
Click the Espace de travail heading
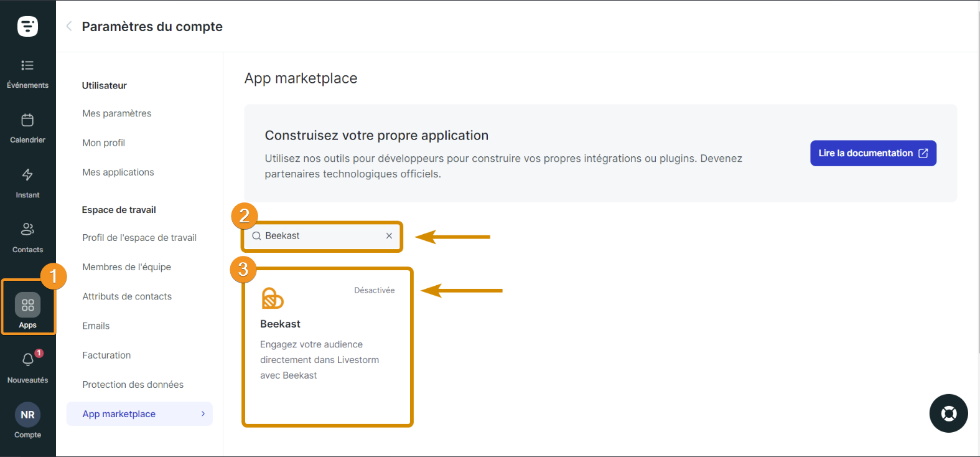tap(119, 210)
